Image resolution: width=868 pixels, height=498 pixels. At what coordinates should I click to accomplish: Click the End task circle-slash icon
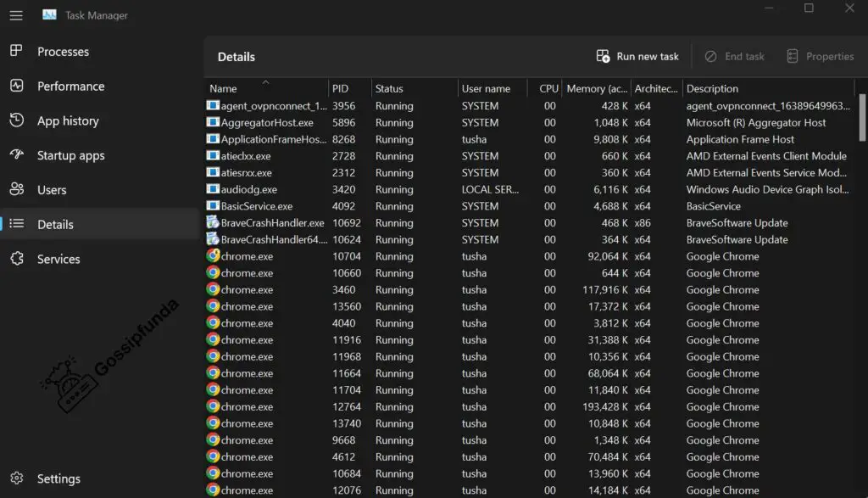tap(711, 57)
